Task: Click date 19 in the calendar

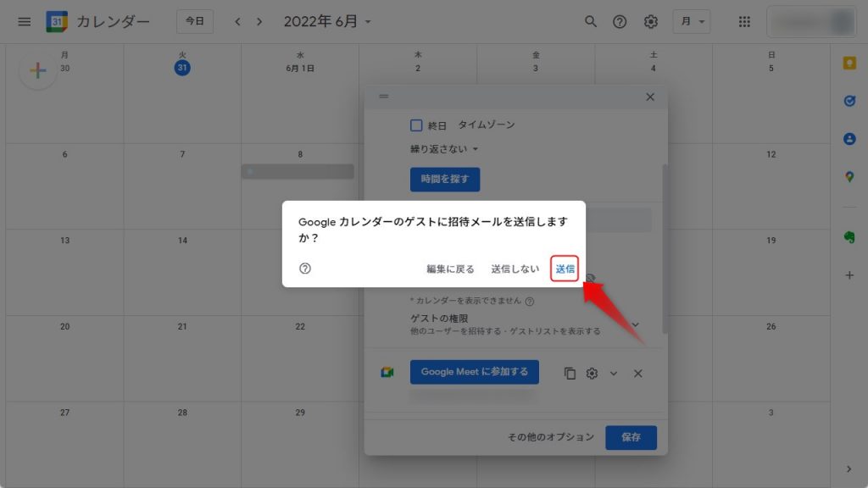Action: click(x=771, y=240)
